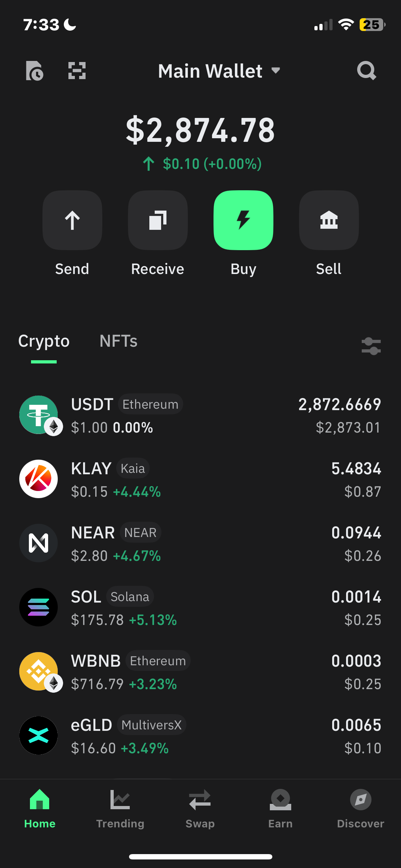This screenshot has height=868, width=401.
Task: Switch to the NFTs tab
Action: 118,341
